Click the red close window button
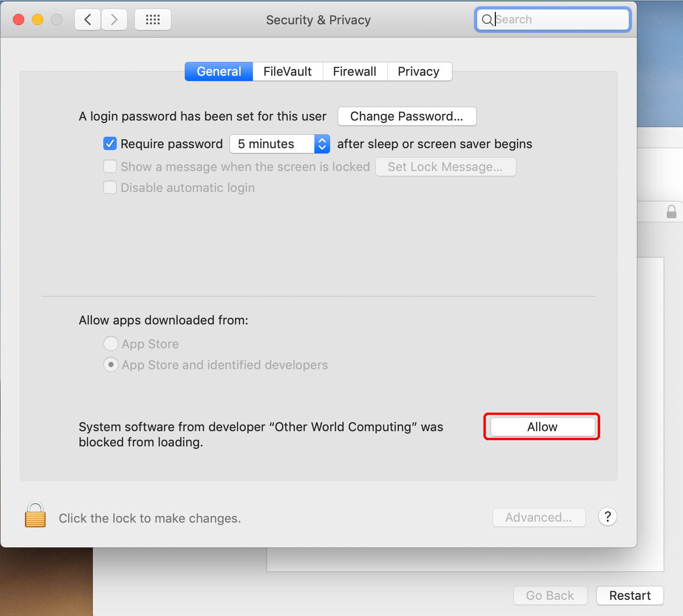The image size is (683, 616). click(19, 20)
